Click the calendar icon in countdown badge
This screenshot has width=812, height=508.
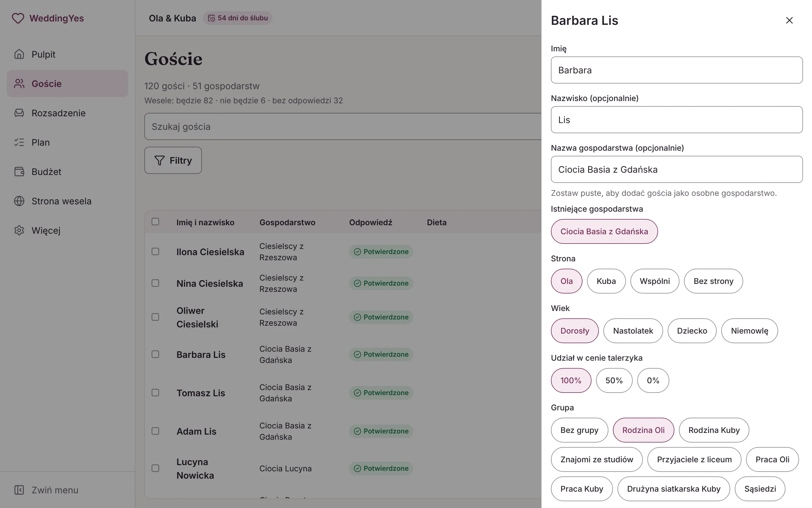211,18
